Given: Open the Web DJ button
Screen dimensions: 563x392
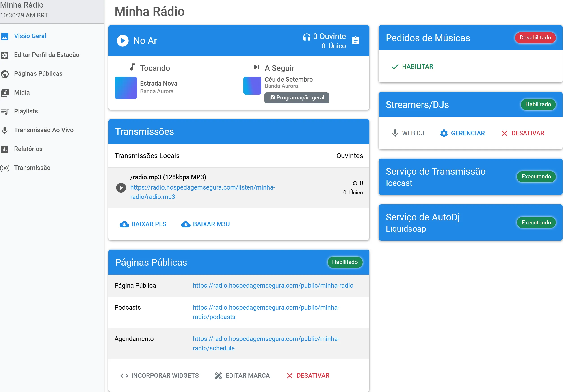Looking at the screenshot, I should coord(408,133).
